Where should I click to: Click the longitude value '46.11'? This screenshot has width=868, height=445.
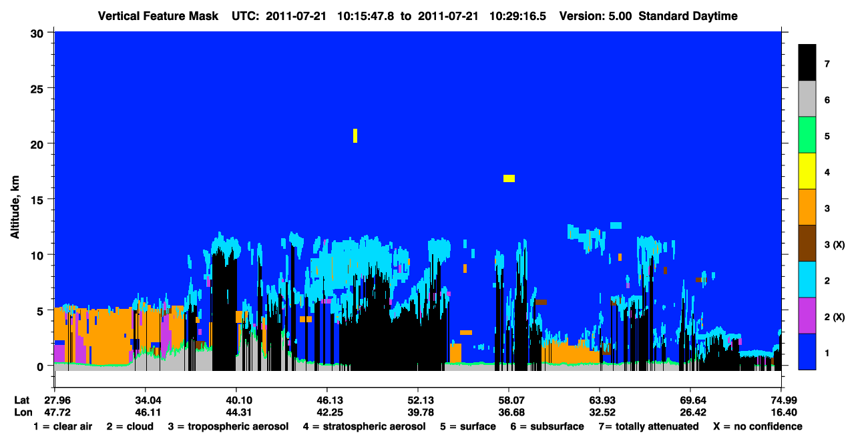point(148,412)
